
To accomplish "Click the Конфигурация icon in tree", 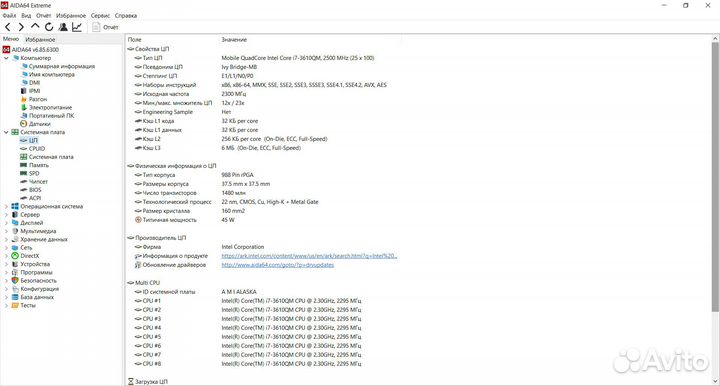I will (x=15, y=289).
